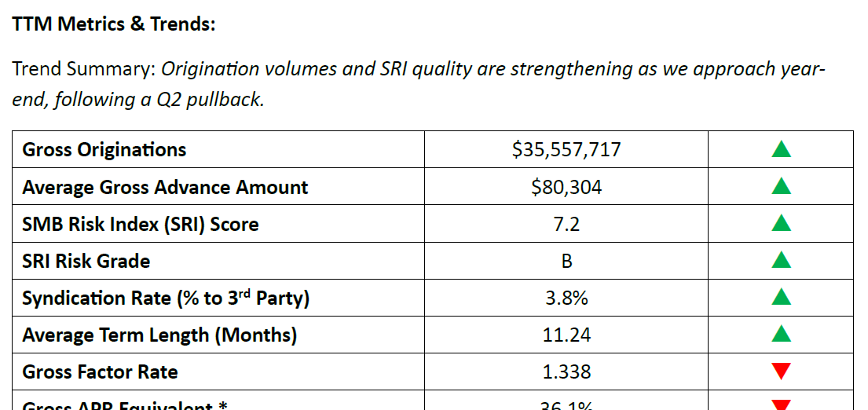Click the 3.8% syndication rate value
This screenshot has width=868, height=410.
pyautogui.click(x=566, y=298)
